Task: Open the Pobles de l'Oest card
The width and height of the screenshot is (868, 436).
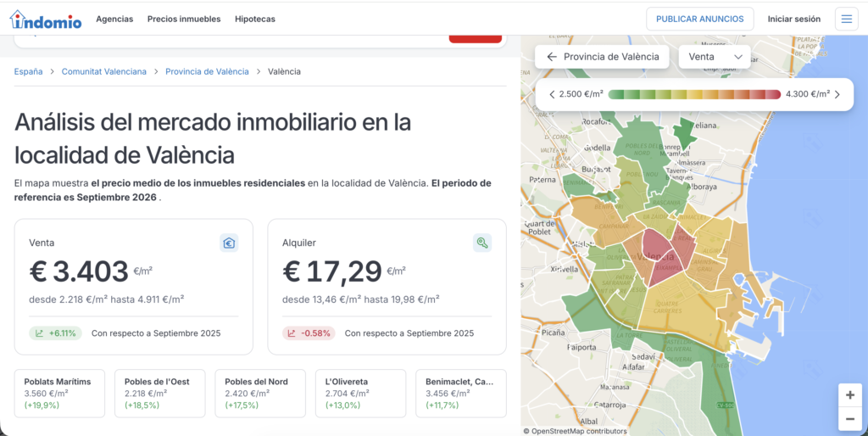Action: click(160, 394)
